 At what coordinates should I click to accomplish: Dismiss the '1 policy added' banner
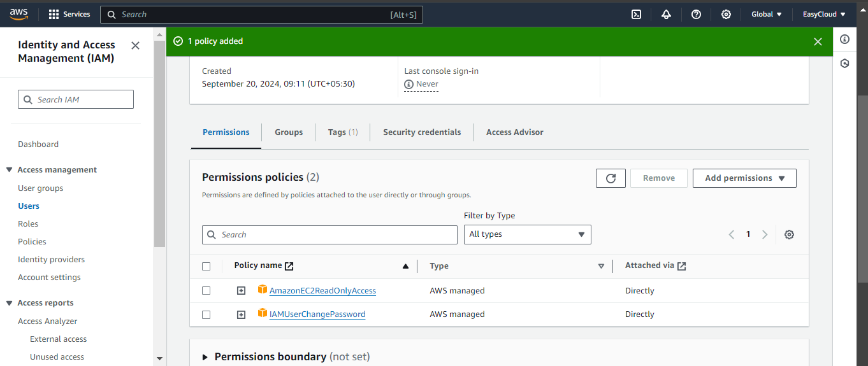click(818, 41)
